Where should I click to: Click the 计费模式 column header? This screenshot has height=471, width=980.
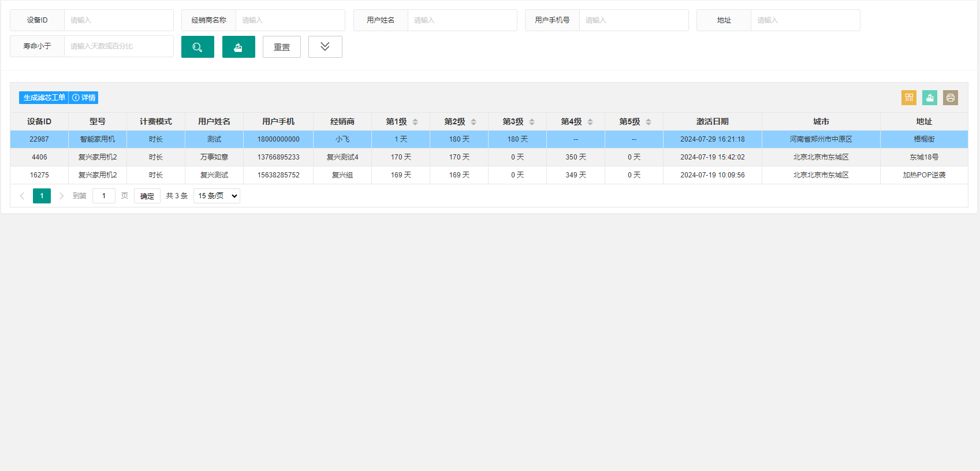[x=156, y=121]
